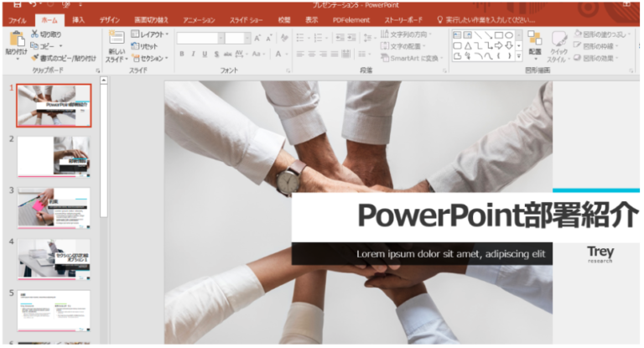Switch to the Design (デザイン) tab
This screenshot has height=348, width=644.
pyautogui.click(x=109, y=20)
